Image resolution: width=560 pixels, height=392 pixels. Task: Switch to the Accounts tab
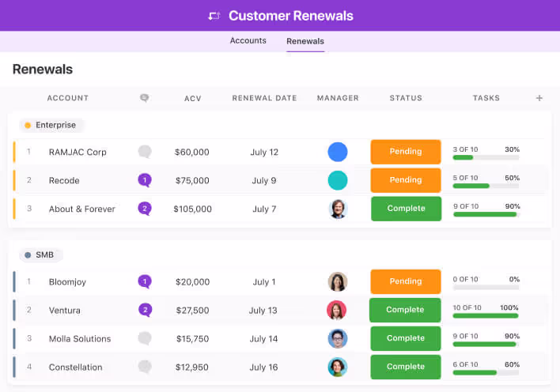(x=248, y=41)
